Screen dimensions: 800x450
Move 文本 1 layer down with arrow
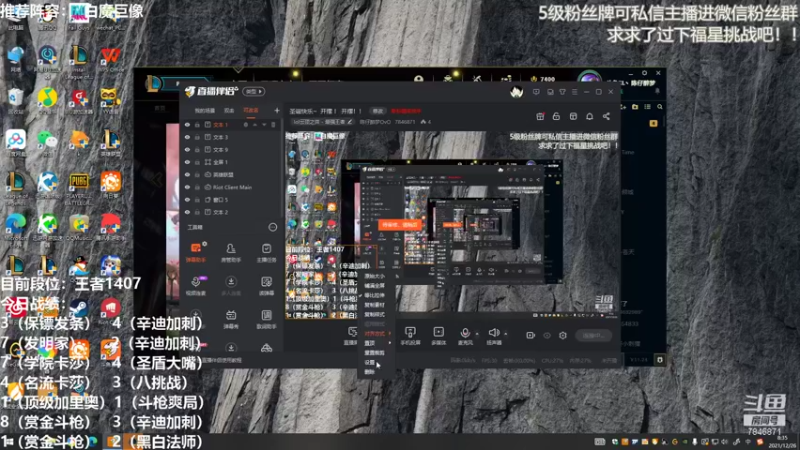click(264, 124)
